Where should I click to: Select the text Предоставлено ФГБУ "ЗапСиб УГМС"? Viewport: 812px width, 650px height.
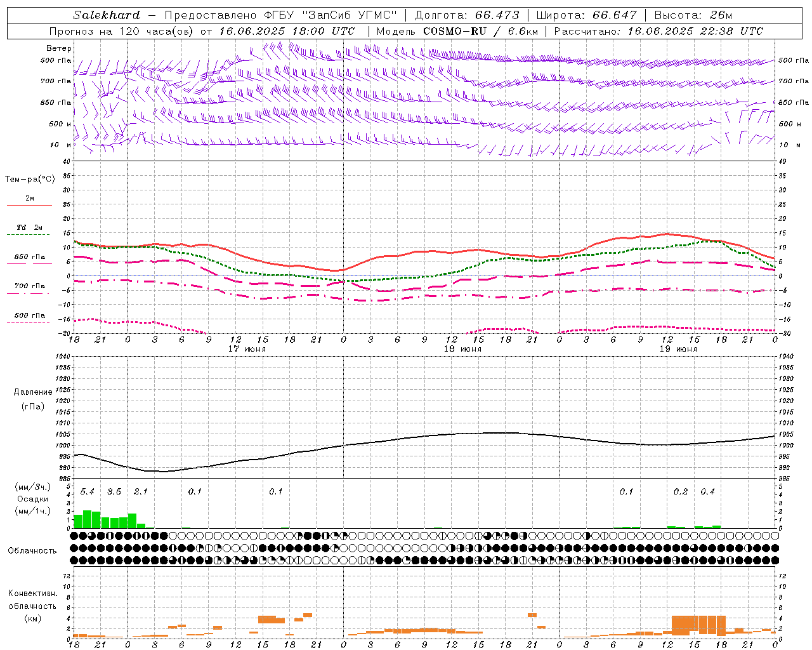pos(280,15)
